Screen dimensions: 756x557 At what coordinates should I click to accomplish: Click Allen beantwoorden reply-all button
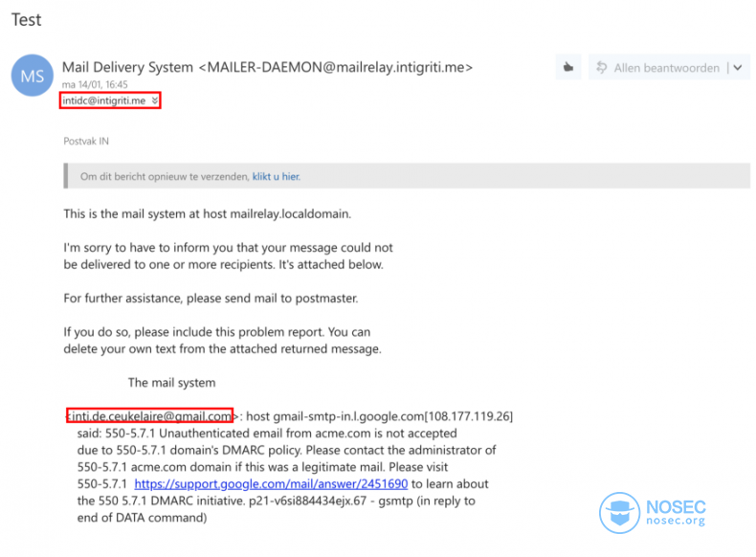click(657, 68)
